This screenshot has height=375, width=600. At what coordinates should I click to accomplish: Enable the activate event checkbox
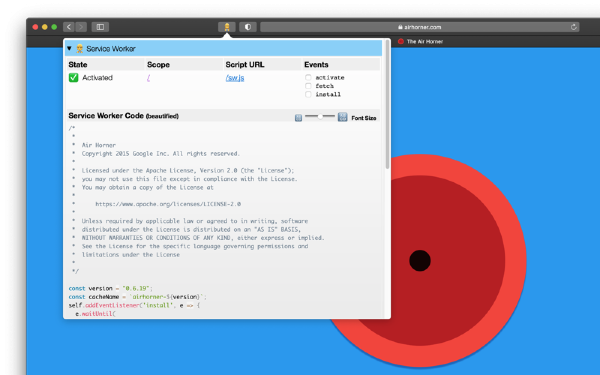(x=308, y=77)
